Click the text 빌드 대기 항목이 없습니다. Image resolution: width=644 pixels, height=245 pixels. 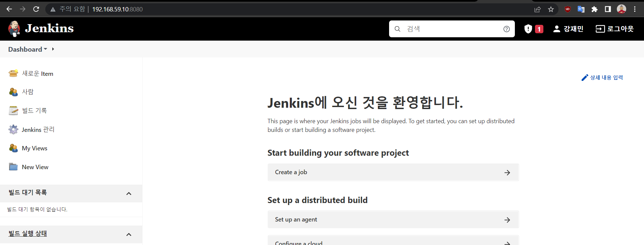(37, 209)
